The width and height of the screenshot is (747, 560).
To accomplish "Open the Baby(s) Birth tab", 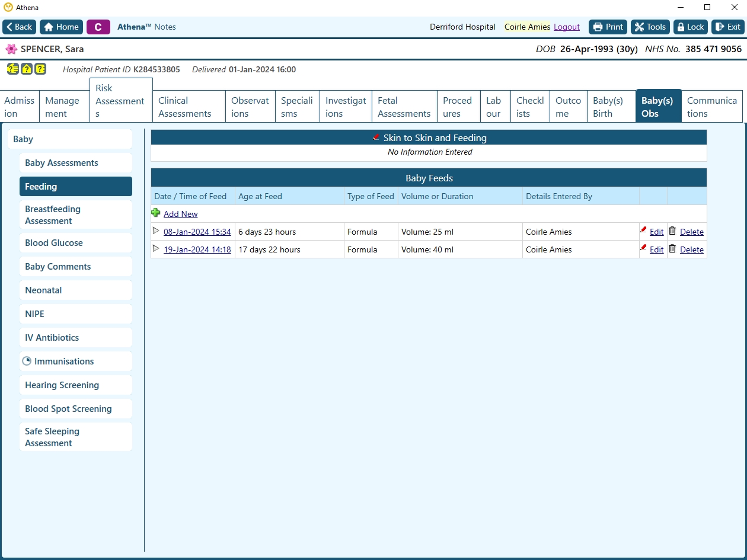I will point(611,107).
